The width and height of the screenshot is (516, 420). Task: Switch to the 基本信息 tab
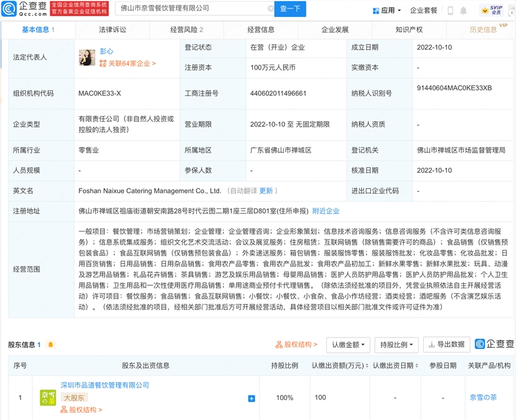(38, 30)
